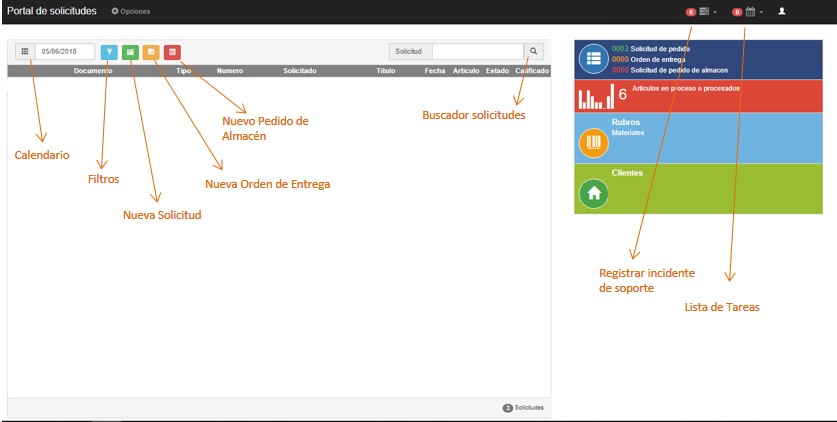Click the home icon in Clientes tile
837x422 pixels.
tap(594, 194)
